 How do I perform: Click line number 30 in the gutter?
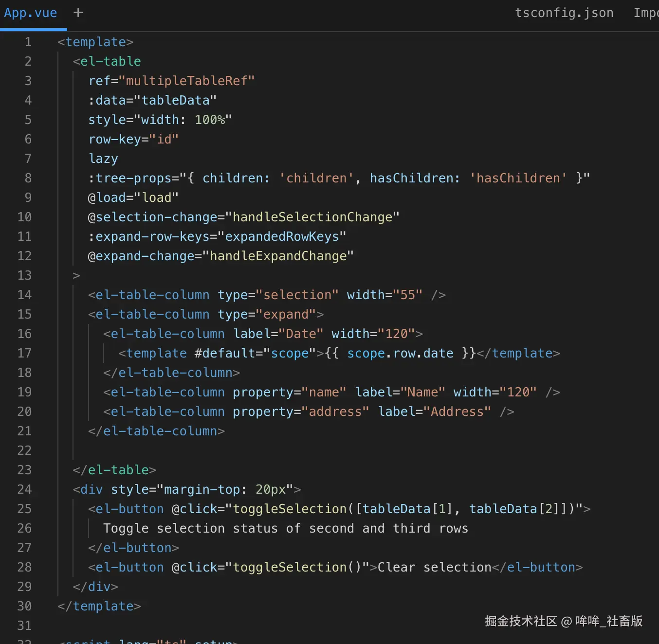pyautogui.click(x=25, y=606)
